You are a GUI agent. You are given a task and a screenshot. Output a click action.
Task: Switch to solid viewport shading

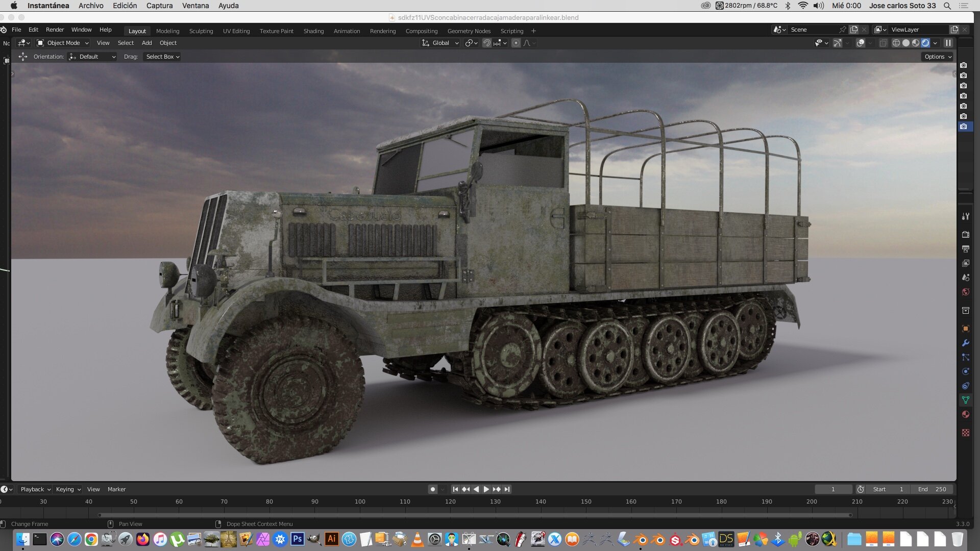click(906, 43)
